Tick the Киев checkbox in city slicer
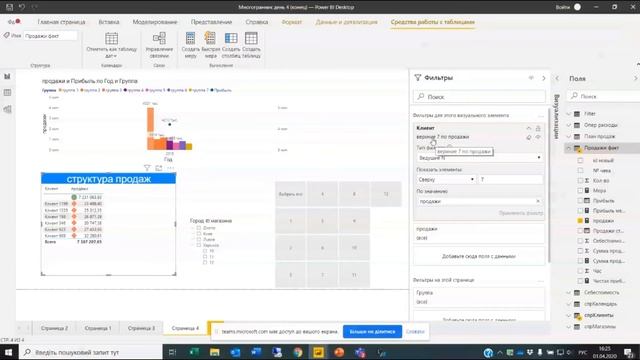Image resolution: width=640 pixels, height=360 pixels. [199, 234]
